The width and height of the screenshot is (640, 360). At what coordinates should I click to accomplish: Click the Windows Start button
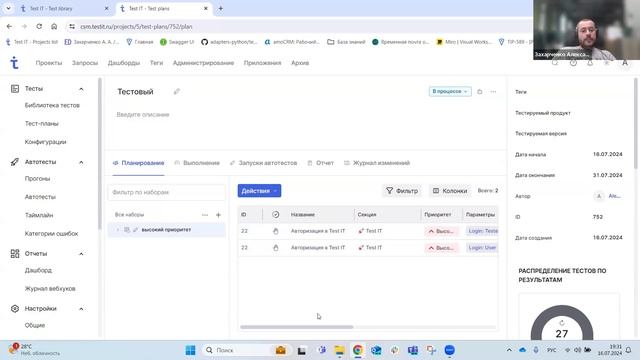pyautogui.click(x=190, y=350)
